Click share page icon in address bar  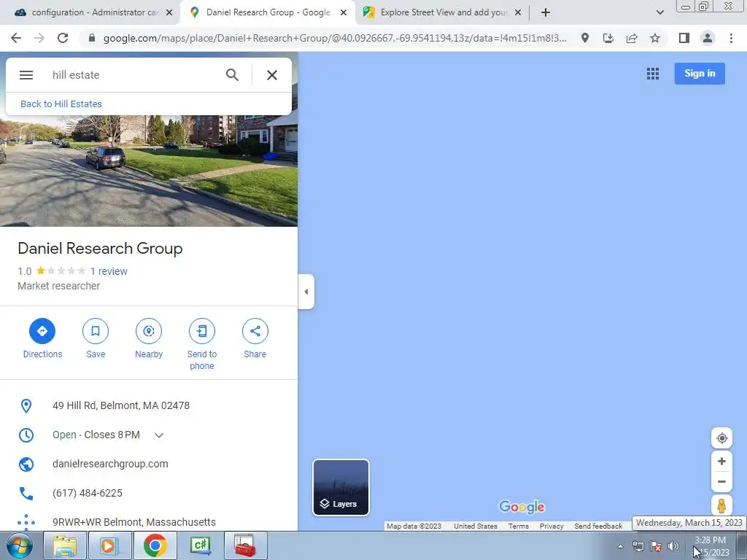pos(632,38)
